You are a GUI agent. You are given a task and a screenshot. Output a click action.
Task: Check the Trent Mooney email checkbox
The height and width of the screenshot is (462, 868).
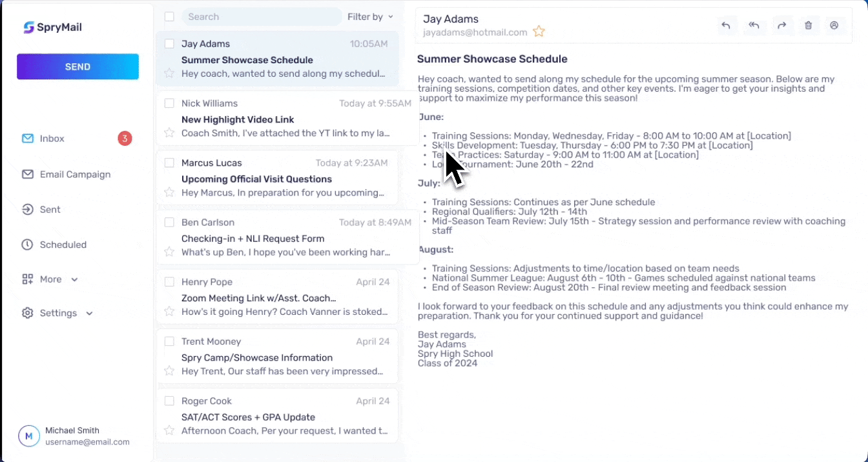(169, 341)
